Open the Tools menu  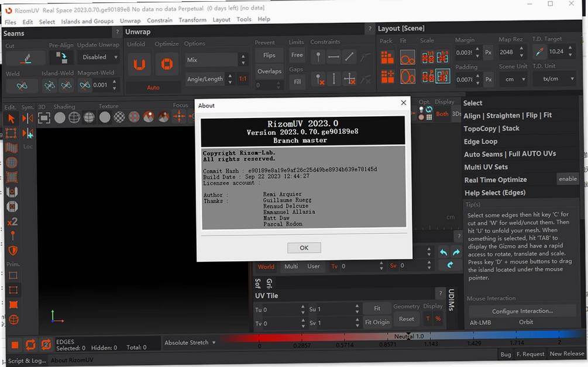[x=244, y=19]
